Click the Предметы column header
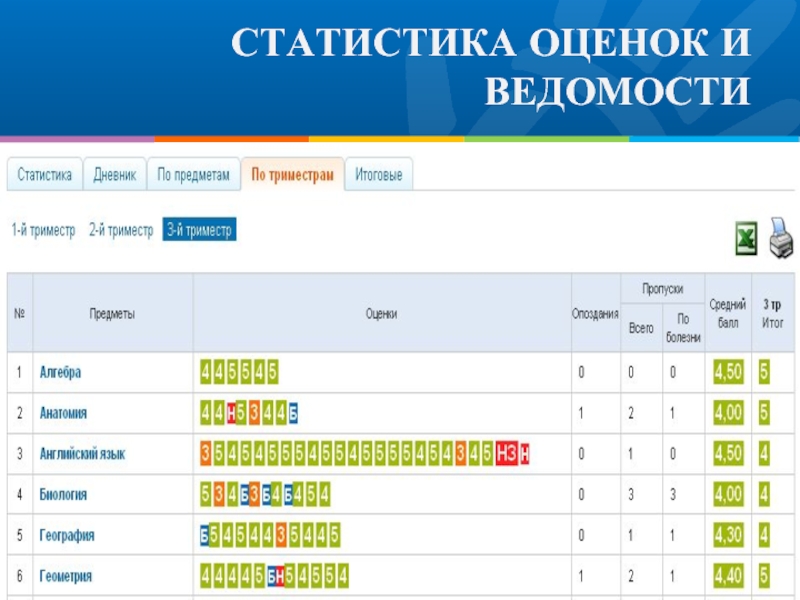 click(112, 313)
